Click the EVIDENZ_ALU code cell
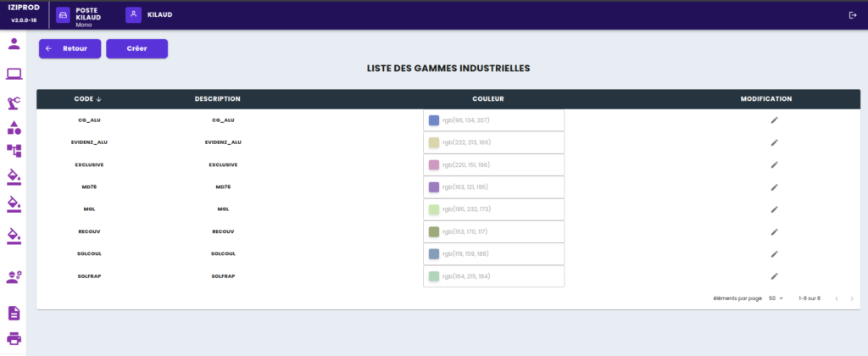Screen dimensions: 868x356 [x=89, y=142]
